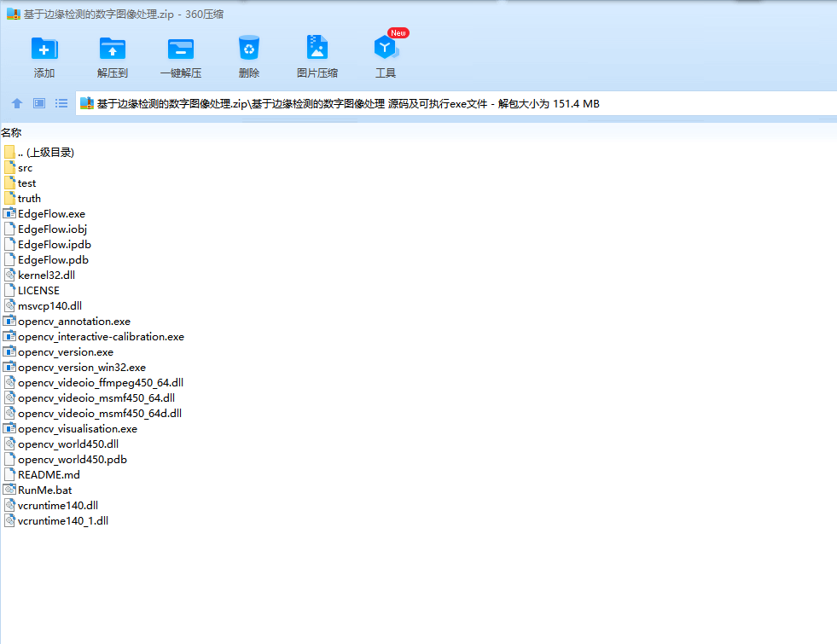Select the .. (上级目录) parent folder entry
837x644 pixels.
point(39,153)
